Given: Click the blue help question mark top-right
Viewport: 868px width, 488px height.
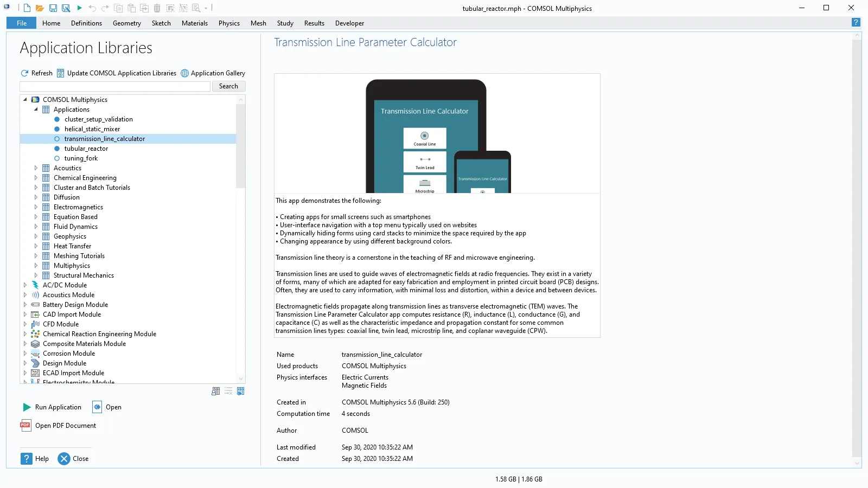Looking at the screenshot, I should [856, 22].
